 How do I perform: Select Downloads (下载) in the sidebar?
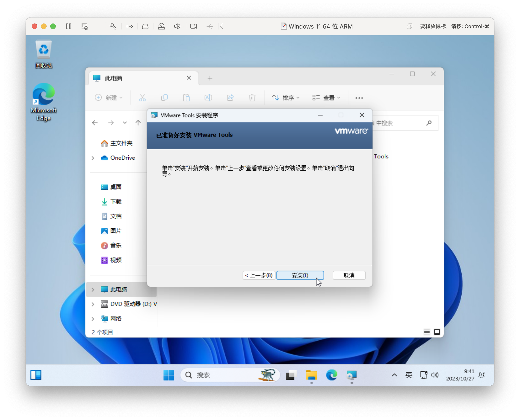pyautogui.click(x=115, y=201)
